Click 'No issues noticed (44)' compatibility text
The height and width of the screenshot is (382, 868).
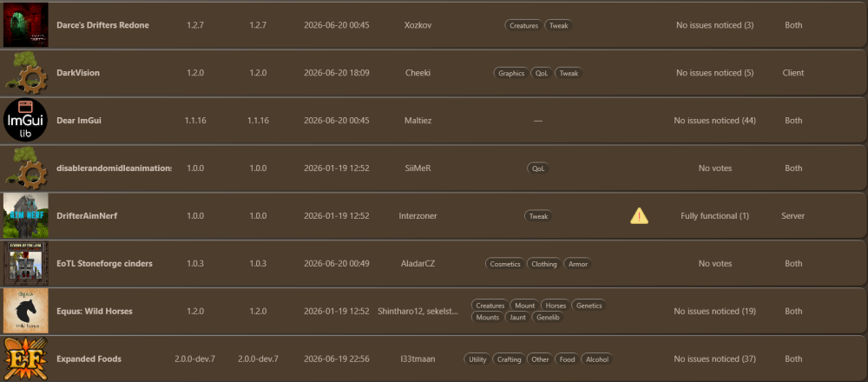click(x=714, y=120)
